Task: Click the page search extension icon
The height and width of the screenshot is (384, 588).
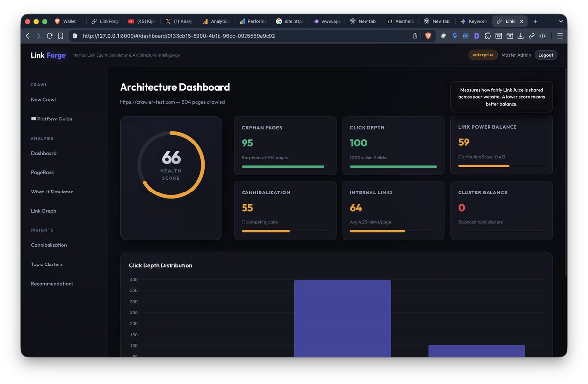Action: [x=510, y=36]
